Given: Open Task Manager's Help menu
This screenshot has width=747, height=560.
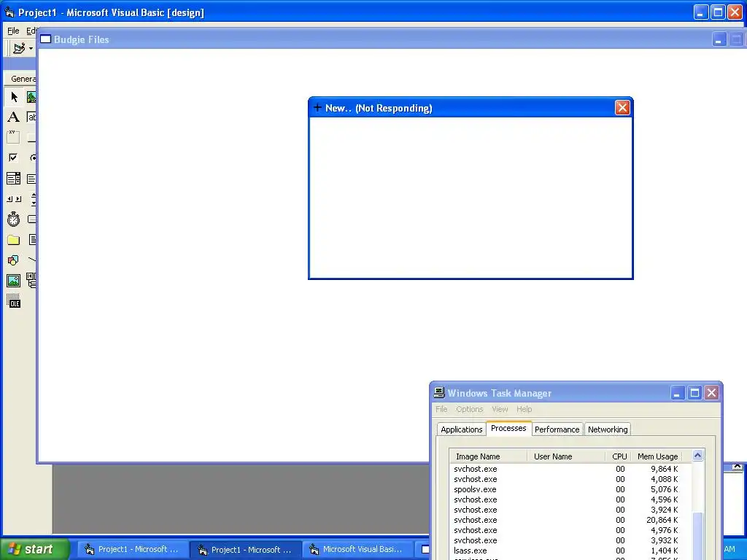Looking at the screenshot, I should click(x=524, y=409).
